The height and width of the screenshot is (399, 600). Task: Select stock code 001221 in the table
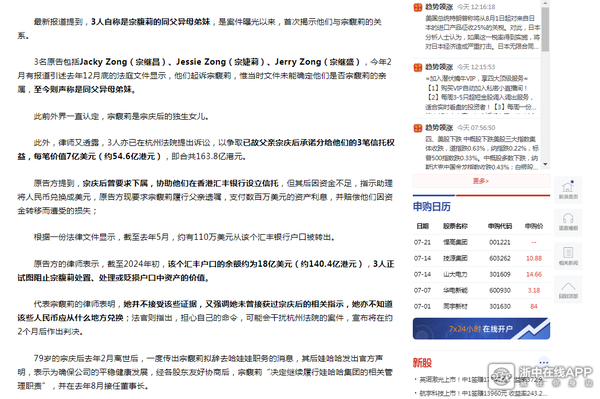[500, 242]
